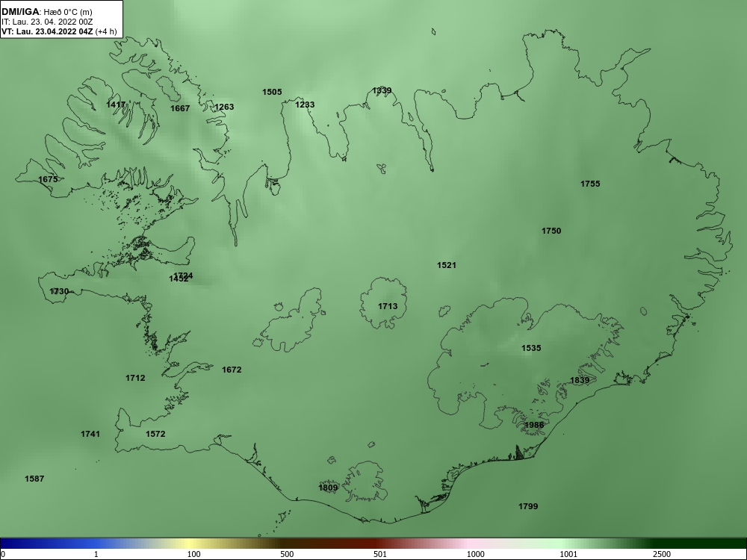Click the 1505 value label on map
747x560 pixels.
[x=272, y=92]
